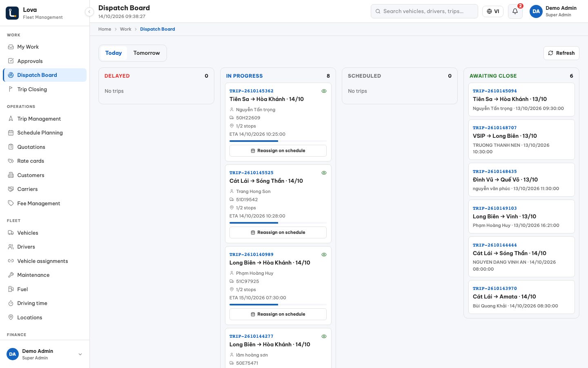Toggle watch eye on TRIP-2610144277
Image resolution: width=588 pixels, height=368 pixels.
coord(324,337)
